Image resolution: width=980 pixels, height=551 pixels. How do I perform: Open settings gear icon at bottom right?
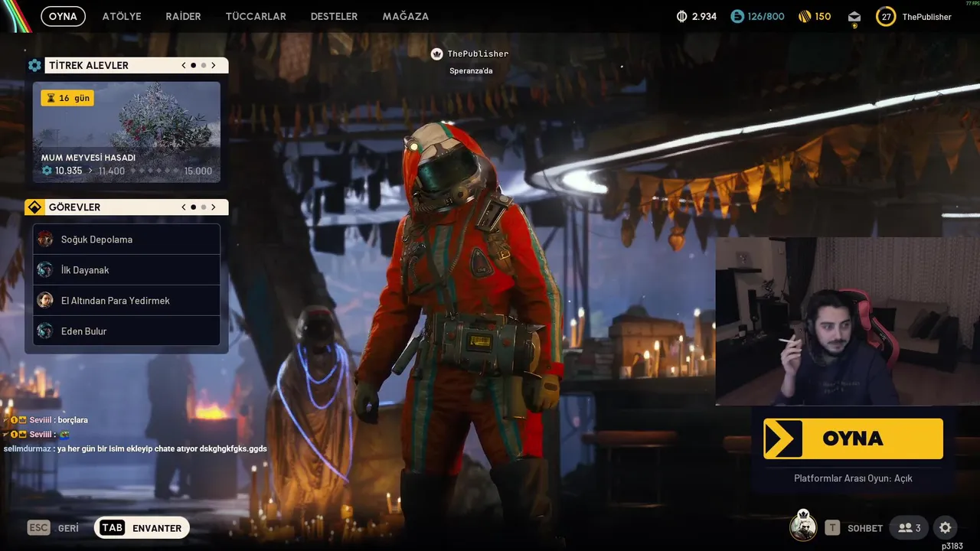tap(946, 528)
